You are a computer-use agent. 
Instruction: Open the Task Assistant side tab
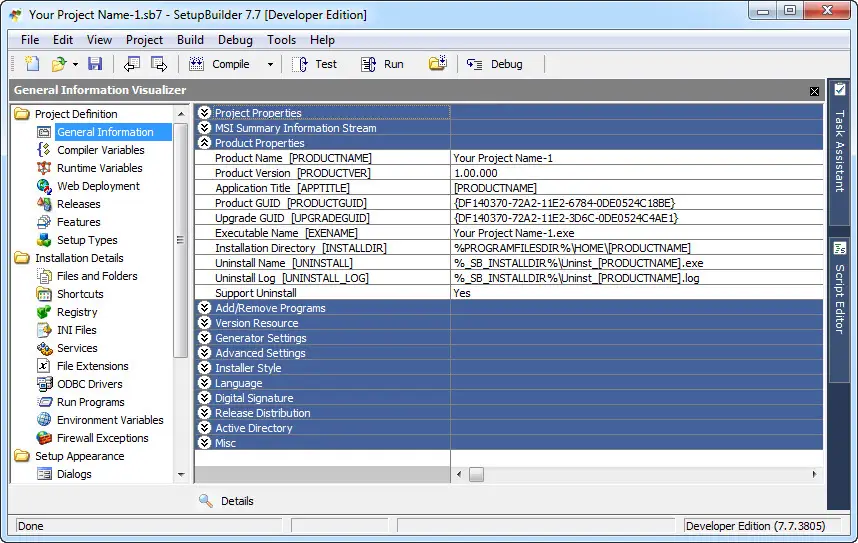click(x=839, y=152)
